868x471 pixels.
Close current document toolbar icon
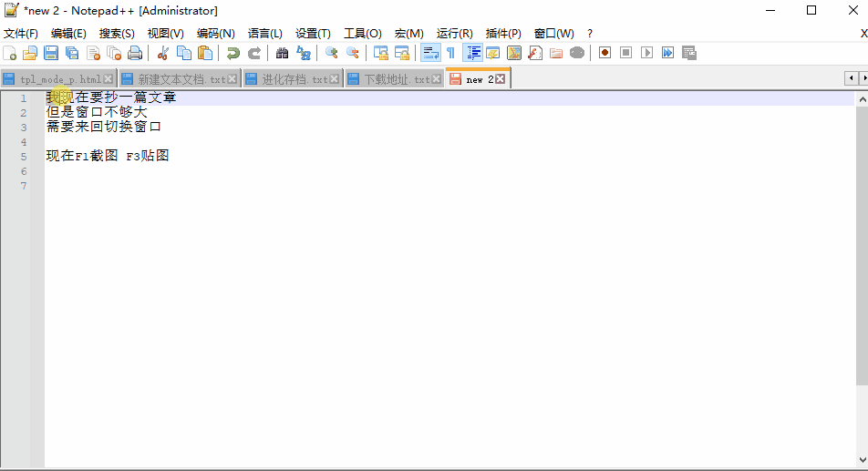point(93,53)
